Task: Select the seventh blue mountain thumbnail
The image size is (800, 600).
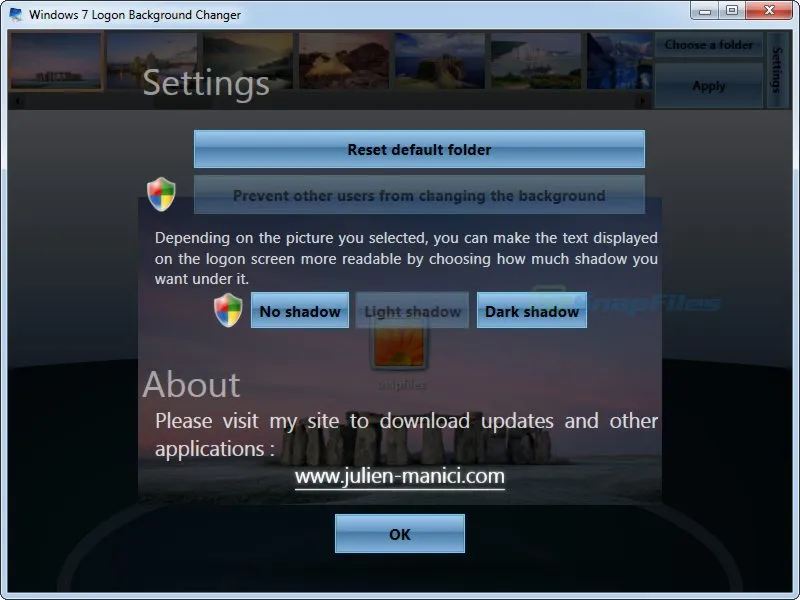Action: coord(620,61)
